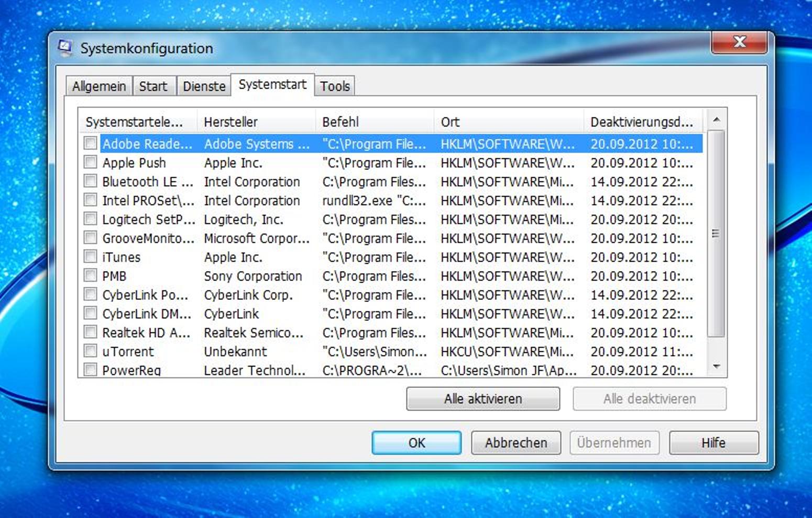Click the scrollbar up arrow

click(716, 120)
